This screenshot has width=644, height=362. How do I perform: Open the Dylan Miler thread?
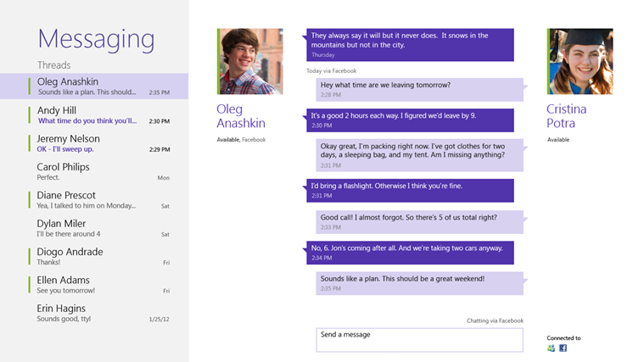click(94, 228)
